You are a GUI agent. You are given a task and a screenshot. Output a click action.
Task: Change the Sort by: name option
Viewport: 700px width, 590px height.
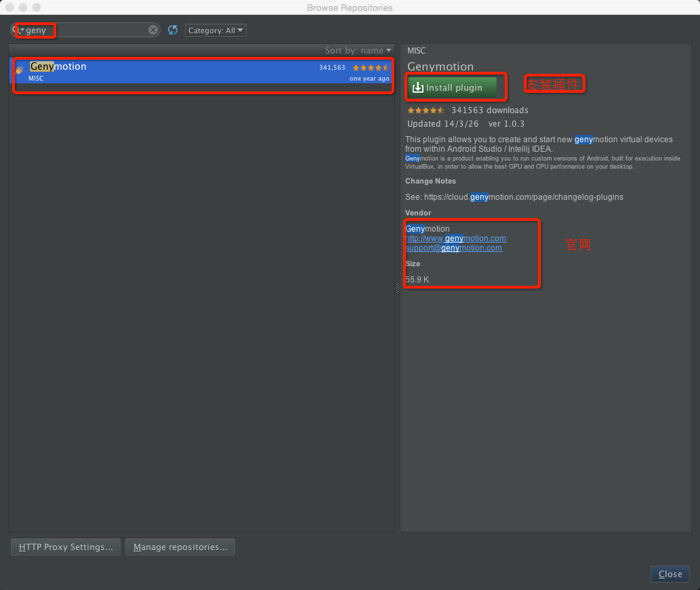coord(358,50)
